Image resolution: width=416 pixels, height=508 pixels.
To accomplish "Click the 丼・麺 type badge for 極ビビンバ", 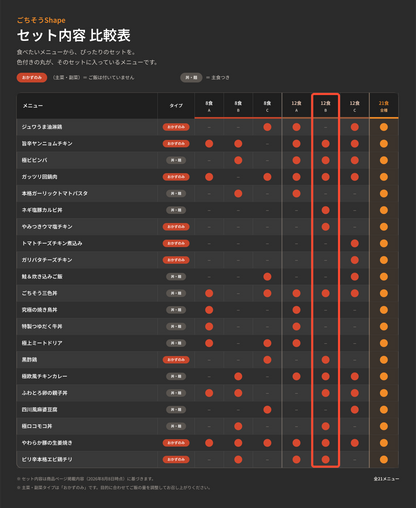I will 176,160.
